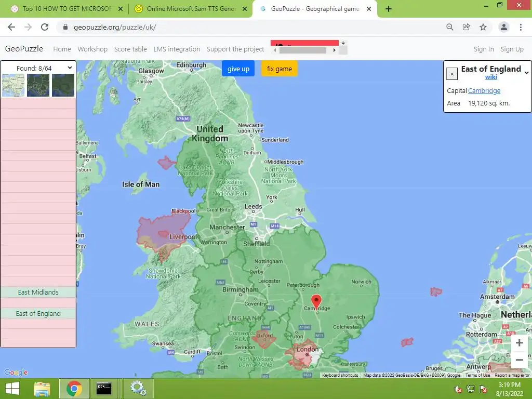Close the Microsoft Sam TTS tab

[x=245, y=9]
